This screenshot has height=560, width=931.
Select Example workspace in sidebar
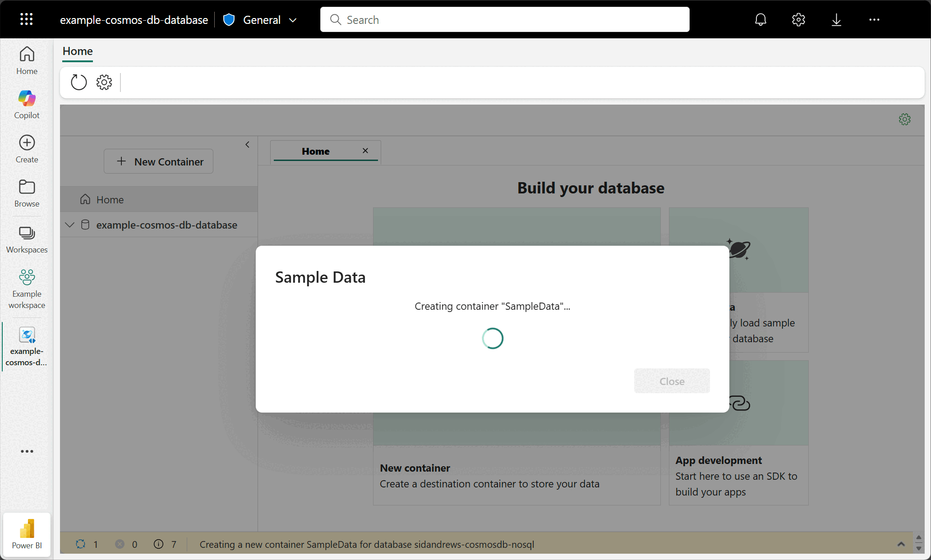27,289
